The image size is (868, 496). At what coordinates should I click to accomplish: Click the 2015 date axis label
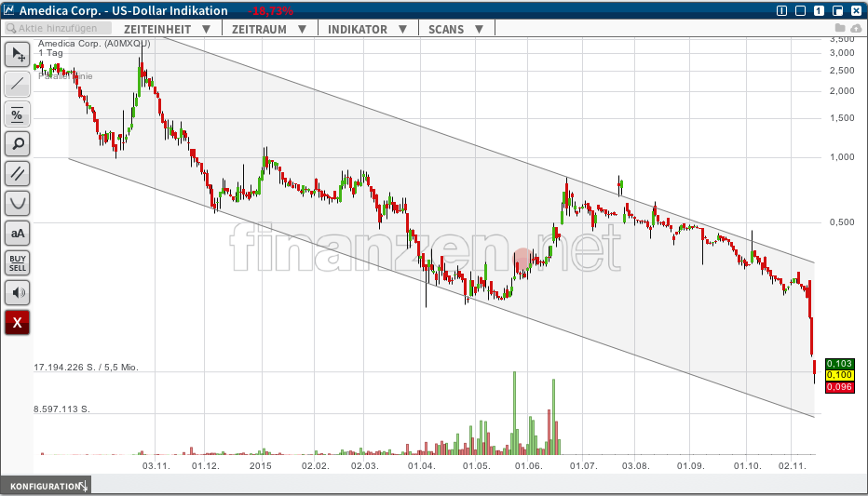pyautogui.click(x=260, y=465)
